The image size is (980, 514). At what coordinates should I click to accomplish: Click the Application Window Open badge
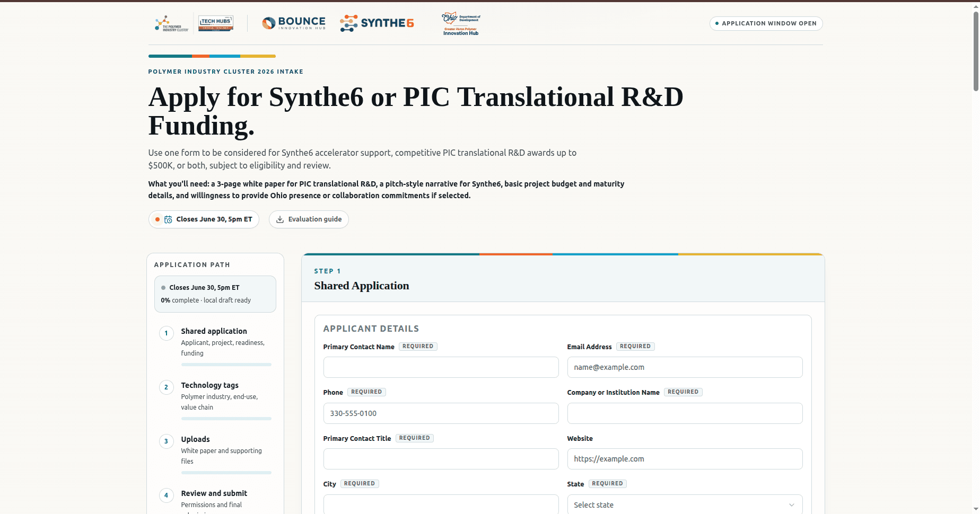click(766, 23)
